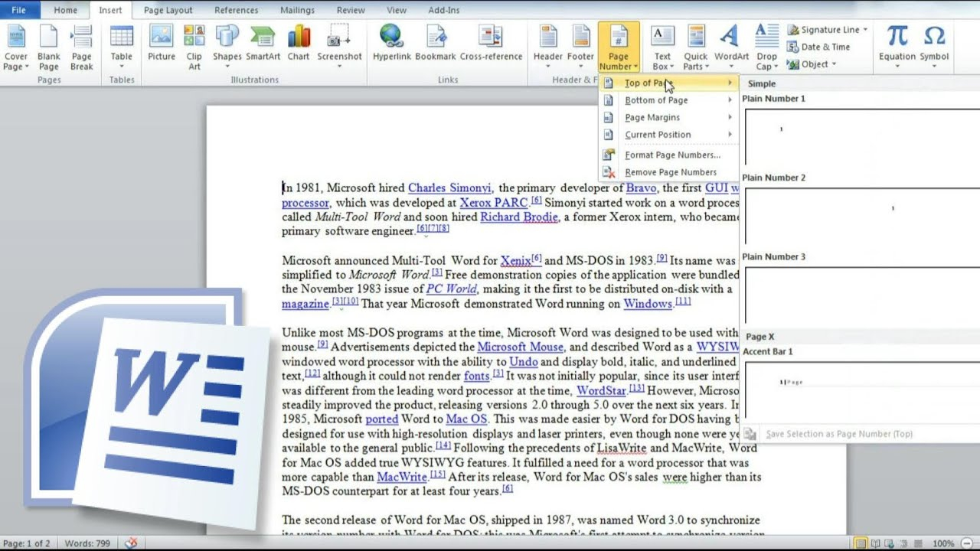980x551 pixels.
Task: Add a Bookmark
Action: pos(436,44)
